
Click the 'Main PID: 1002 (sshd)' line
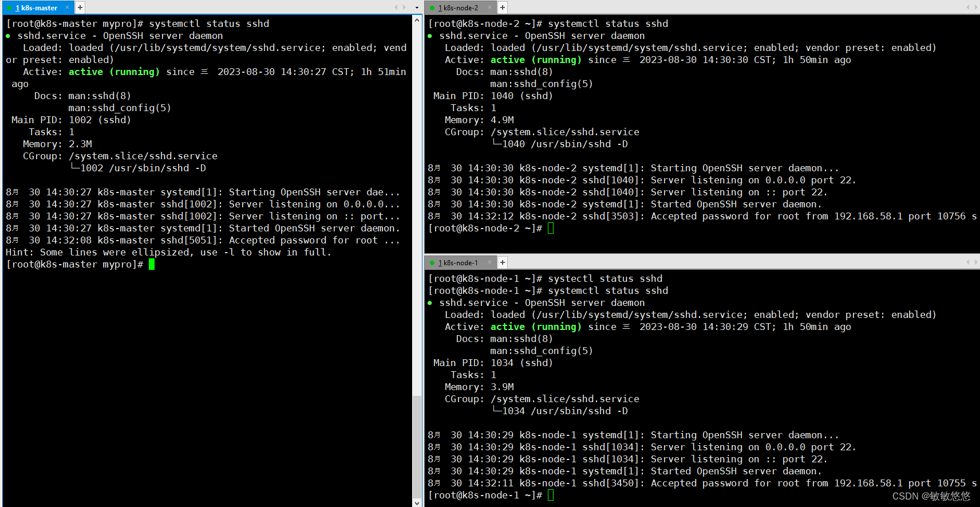[71, 120]
